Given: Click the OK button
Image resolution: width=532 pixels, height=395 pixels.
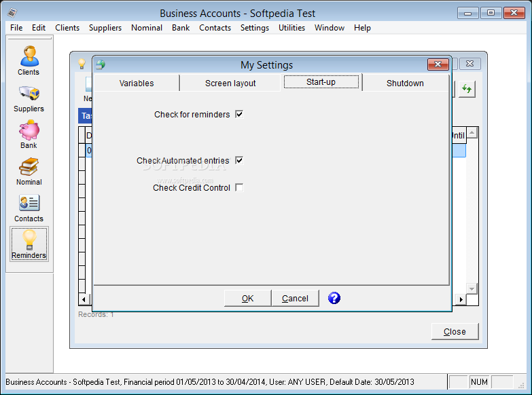Looking at the screenshot, I should pos(248,299).
